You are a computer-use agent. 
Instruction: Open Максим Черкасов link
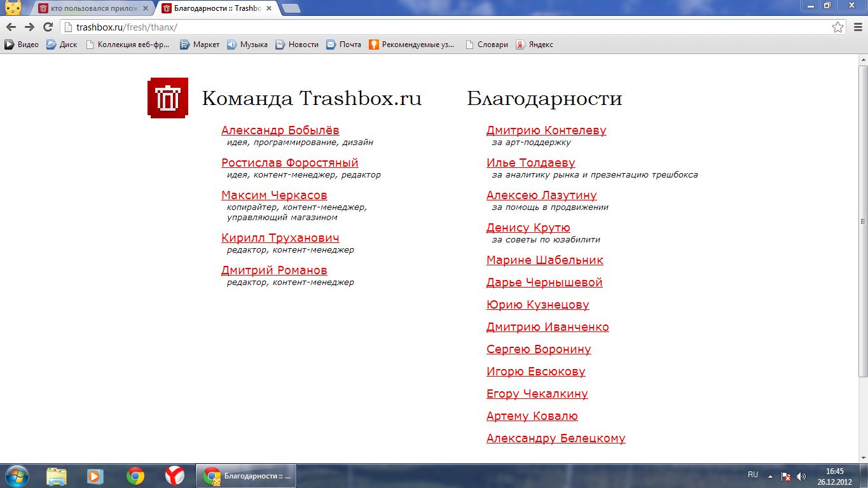pos(274,195)
